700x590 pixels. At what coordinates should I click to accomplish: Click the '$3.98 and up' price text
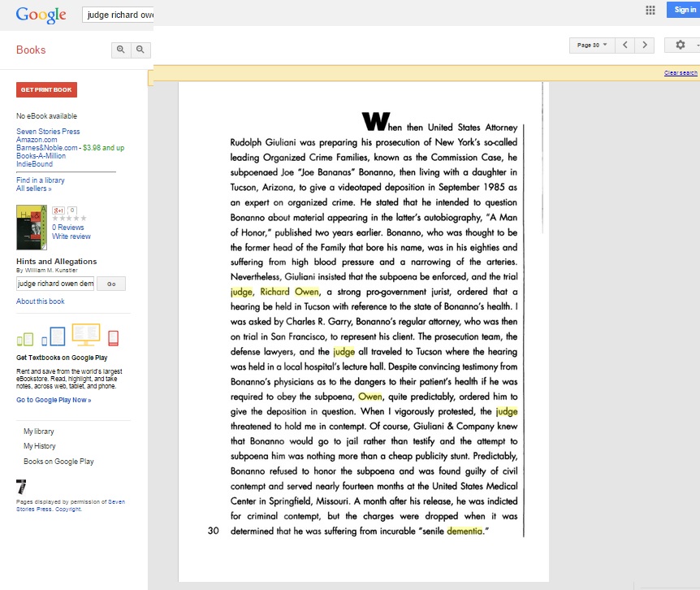(x=104, y=148)
